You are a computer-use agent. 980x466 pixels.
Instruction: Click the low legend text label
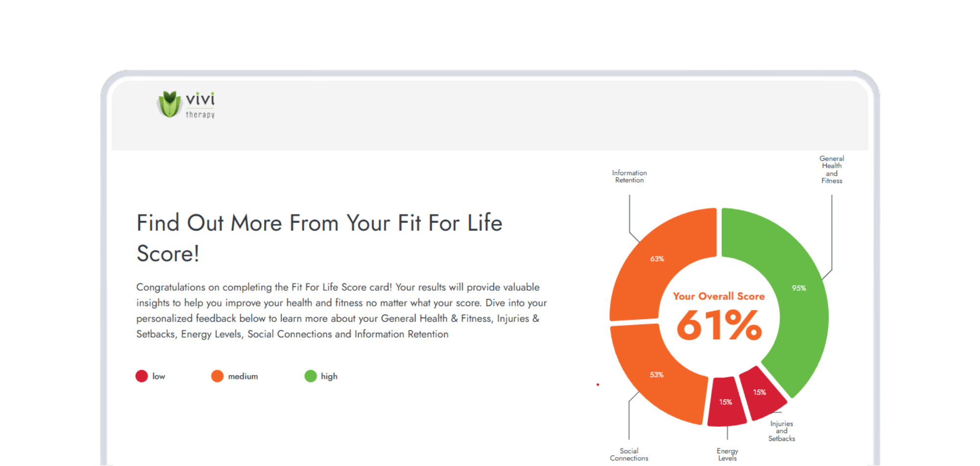(159, 376)
